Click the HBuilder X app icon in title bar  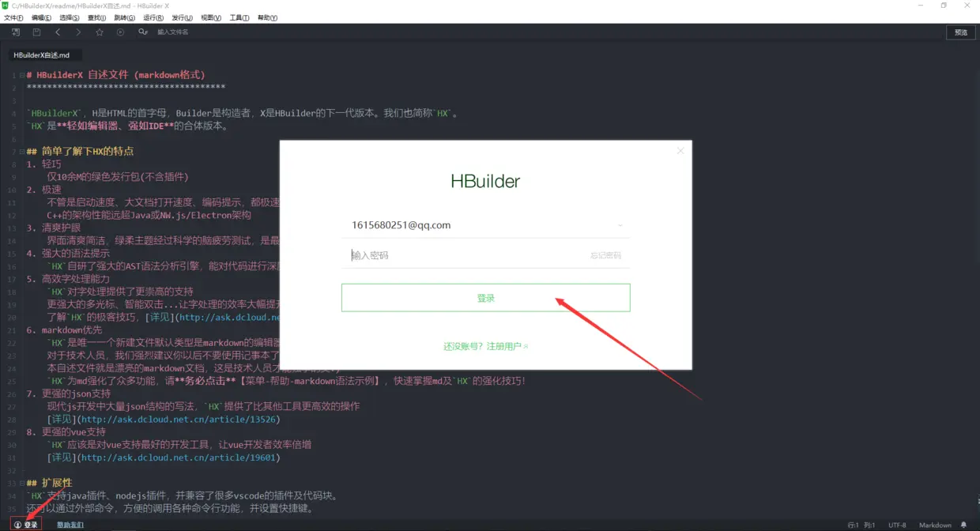[x=6, y=6]
